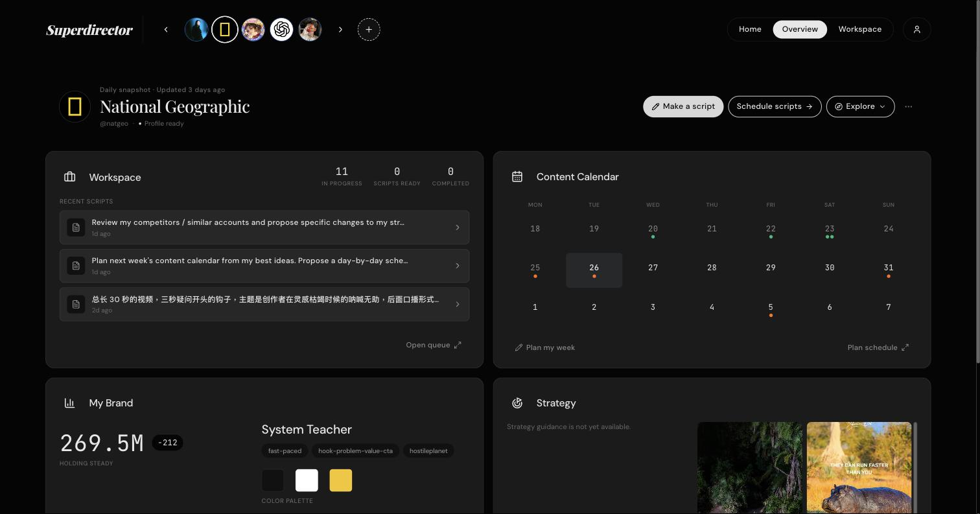Select calendar day 23
980x514 pixels.
pos(830,231)
